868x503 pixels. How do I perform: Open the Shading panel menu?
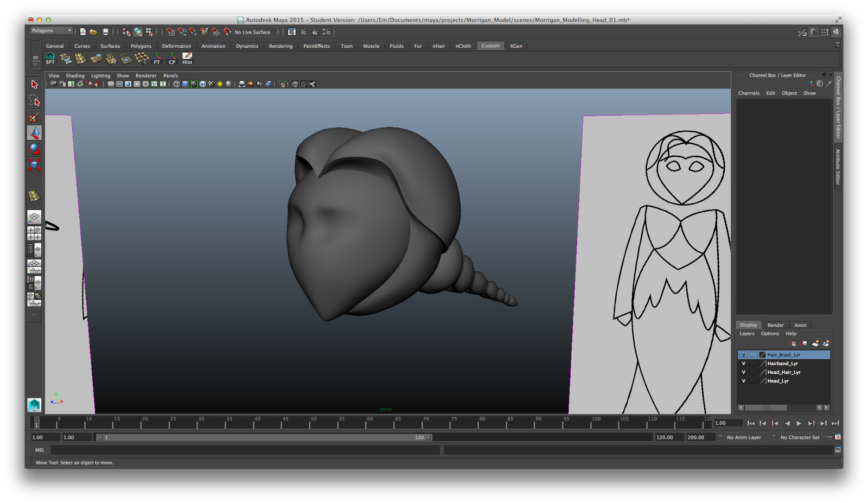click(x=75, y=76)
